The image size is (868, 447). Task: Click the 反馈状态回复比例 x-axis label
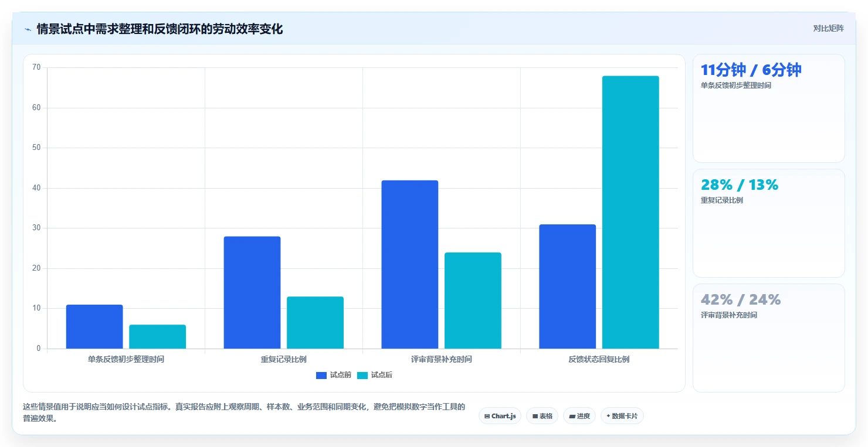599,359
